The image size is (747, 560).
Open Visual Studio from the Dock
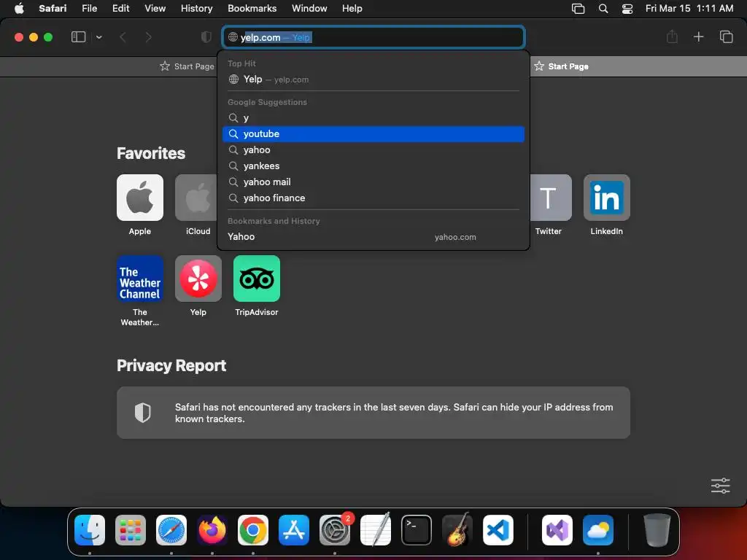557,530
